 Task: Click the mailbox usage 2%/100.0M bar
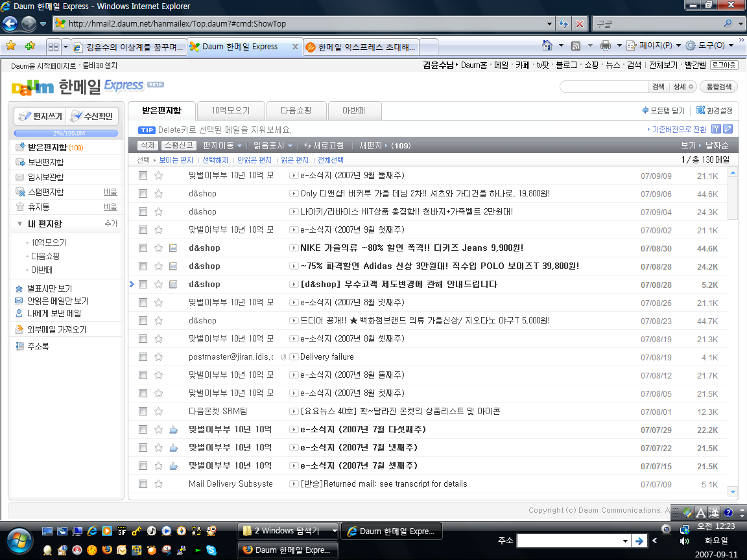point(66,134)
